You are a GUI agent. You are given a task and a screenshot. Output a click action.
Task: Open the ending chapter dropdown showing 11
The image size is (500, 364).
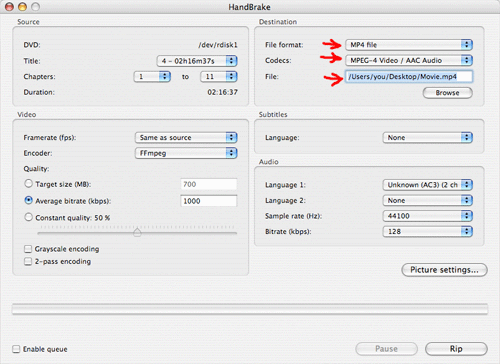[218, 77]
